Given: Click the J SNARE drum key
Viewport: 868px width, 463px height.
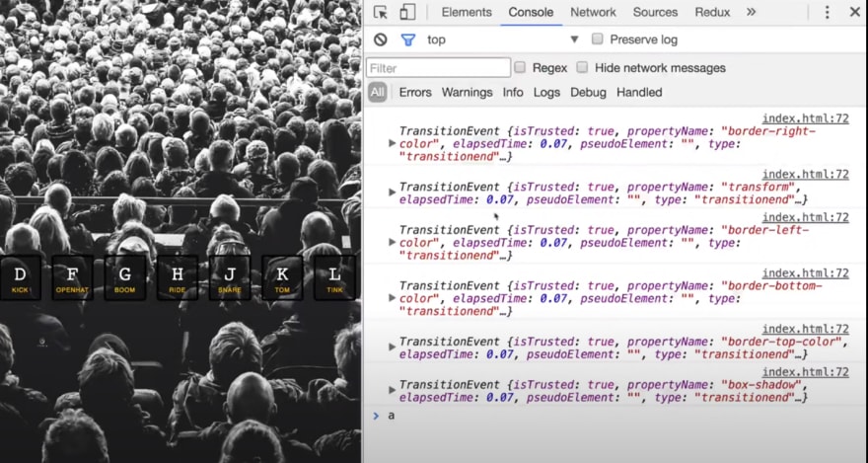Looking at the screenshot, I should click(x=230, y=278).
